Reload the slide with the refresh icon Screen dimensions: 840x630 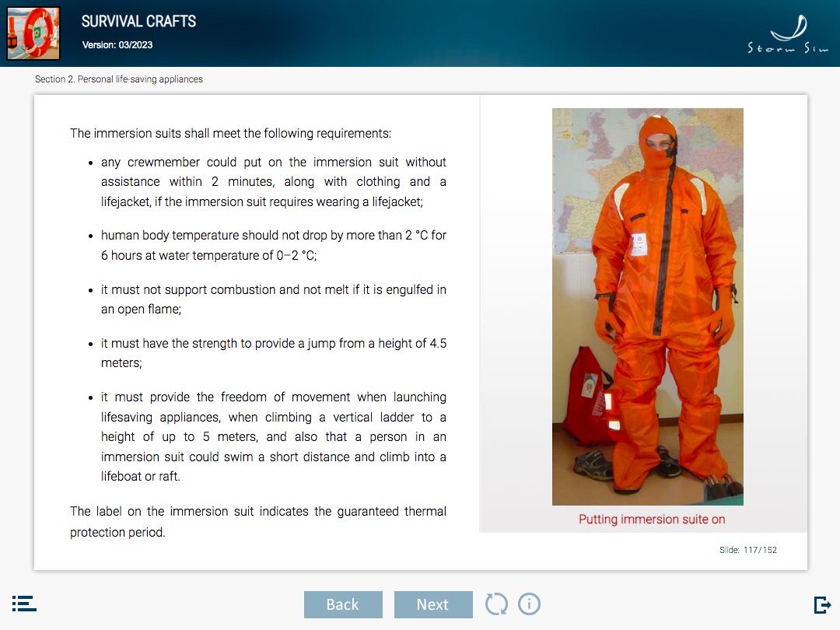click(x=496, y=604)
